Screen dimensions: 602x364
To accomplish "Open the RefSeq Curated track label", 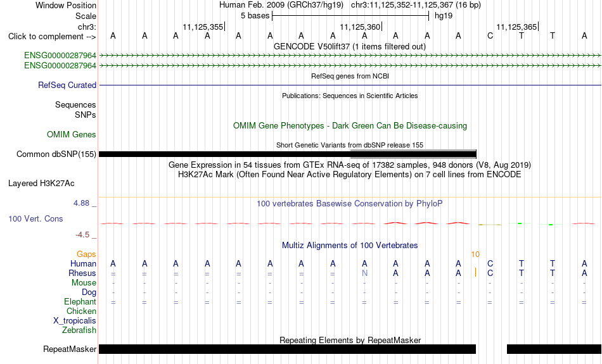I will pos(67,85).
